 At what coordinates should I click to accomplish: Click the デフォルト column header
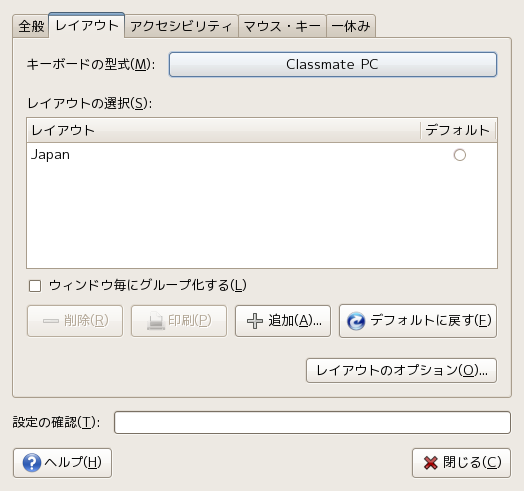(458, 130)
